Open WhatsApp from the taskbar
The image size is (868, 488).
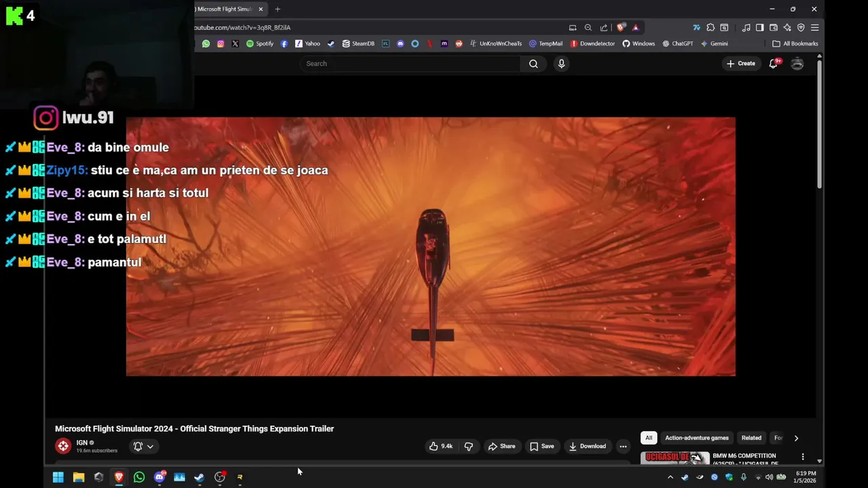click(139, 477)
